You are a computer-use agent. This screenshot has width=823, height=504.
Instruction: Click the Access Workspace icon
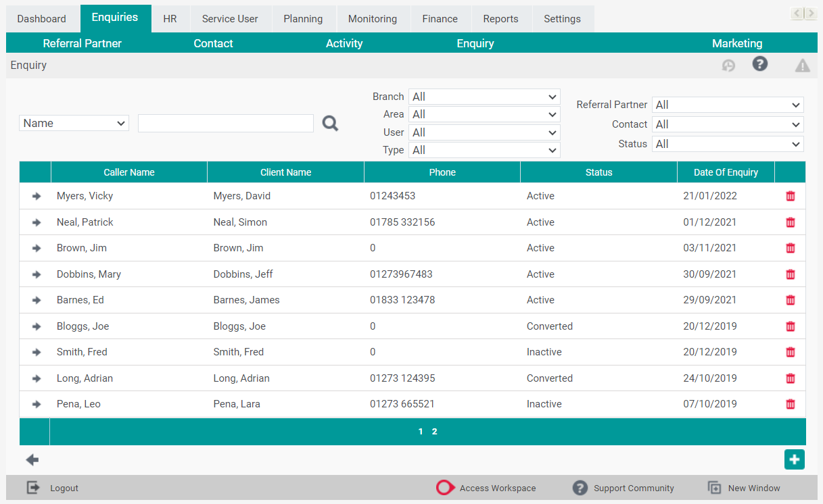click(446, 487)
